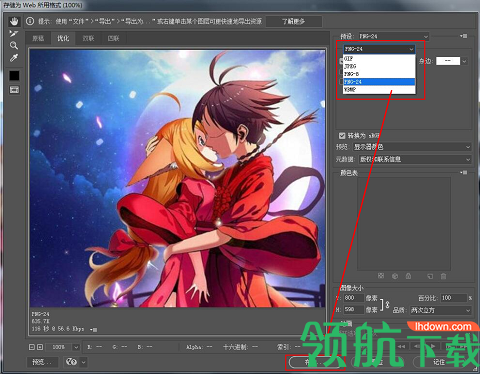Viewport: 480px width, 374px height.
Task: Switch to the 双联 tab
Action: click(x=88, y=38)
